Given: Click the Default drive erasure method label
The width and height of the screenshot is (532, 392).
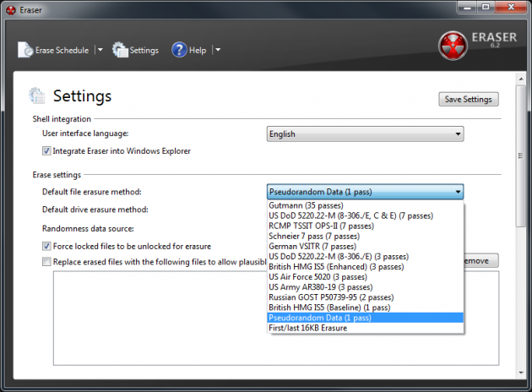Looking at the screenshot, I should tap(95, 210).
